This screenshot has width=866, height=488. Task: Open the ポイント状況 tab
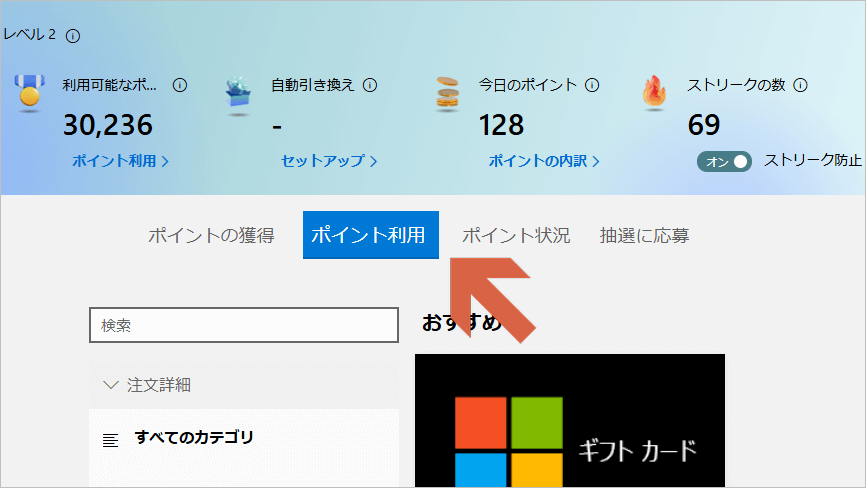pyautogui.click(x=516, y=236)
